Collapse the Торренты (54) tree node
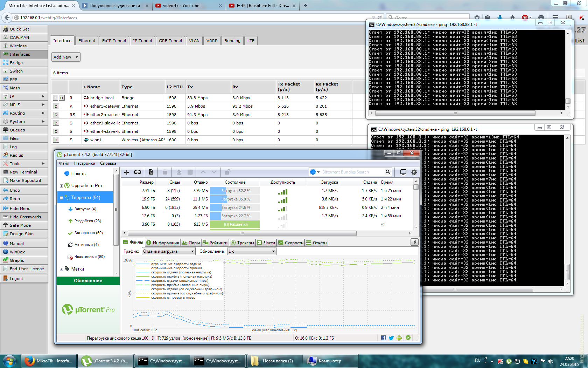 [x=61, y=198]
